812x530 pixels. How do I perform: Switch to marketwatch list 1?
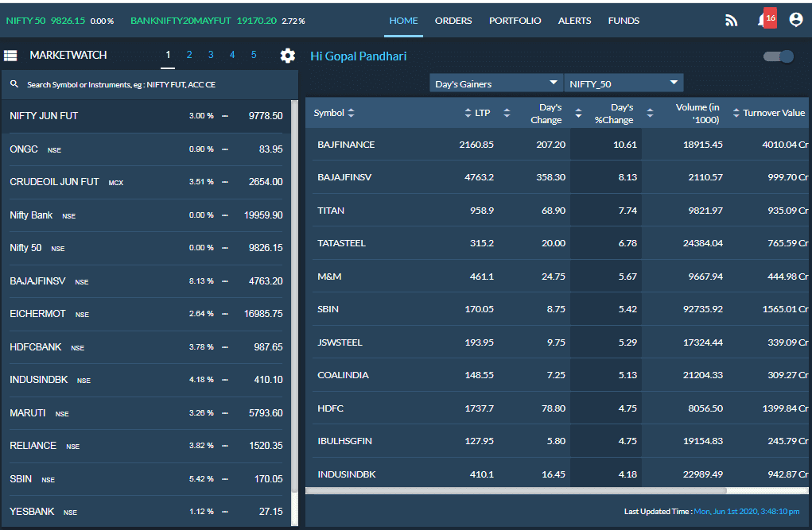click(x=168, y=55)
